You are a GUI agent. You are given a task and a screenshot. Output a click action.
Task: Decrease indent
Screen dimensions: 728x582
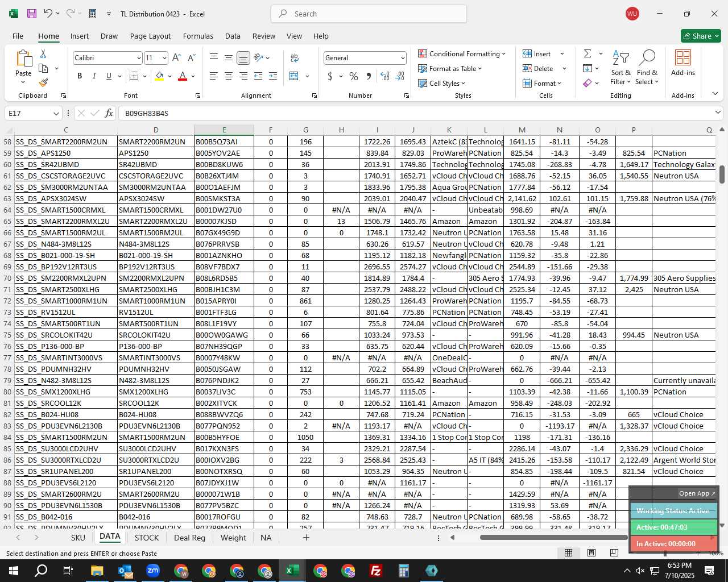click(x=258, y=76)
